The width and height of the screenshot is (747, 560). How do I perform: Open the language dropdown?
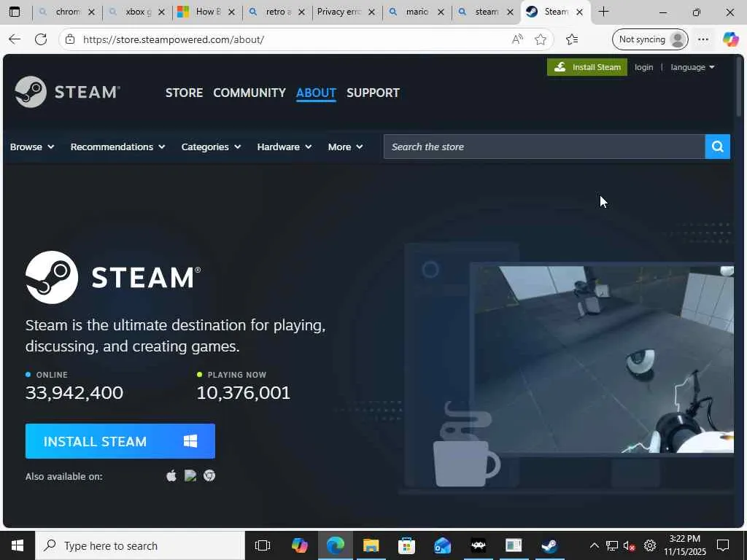pos(693,67)
